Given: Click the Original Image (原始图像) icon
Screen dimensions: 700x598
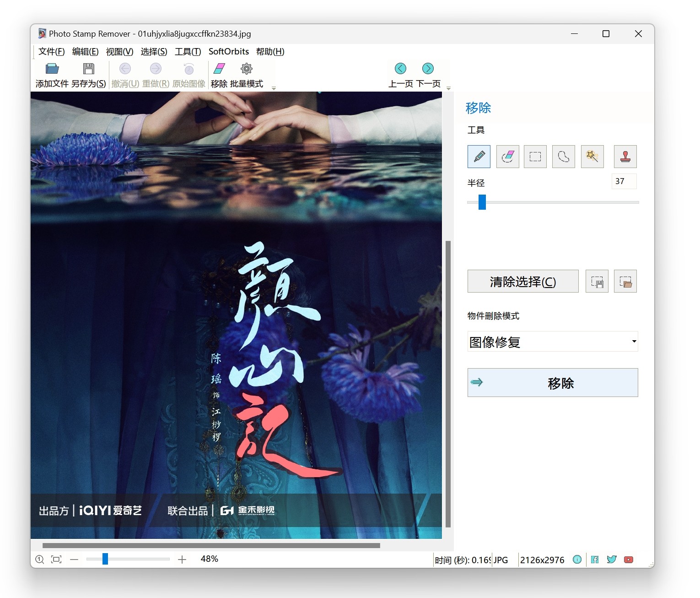Looking at the screenshot, I should coord(189,69).
